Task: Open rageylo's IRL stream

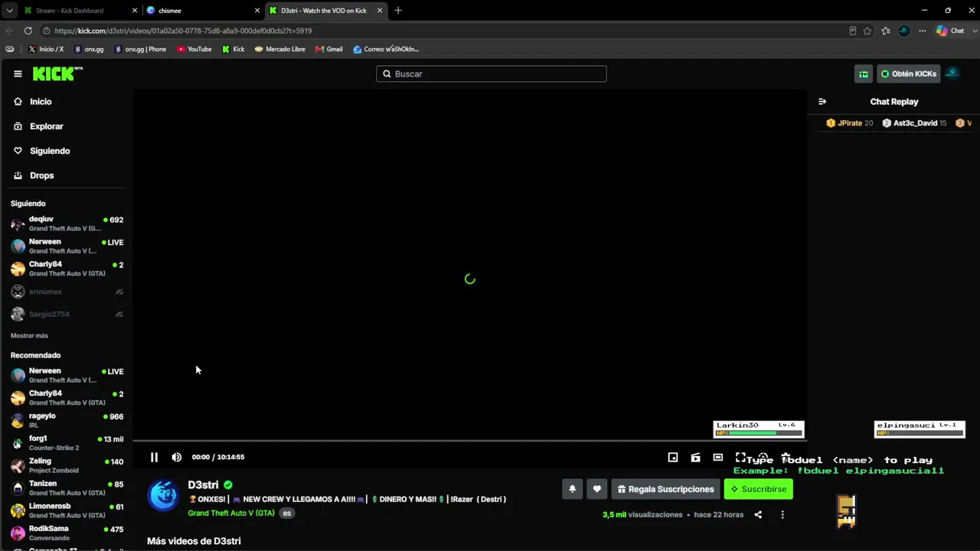Action: (x=67, y=420)
